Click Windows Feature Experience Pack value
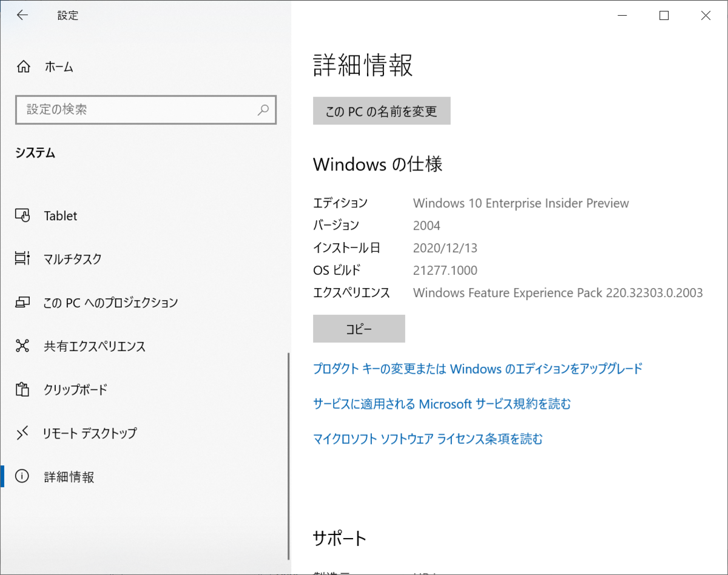 (x=558, y=293)
